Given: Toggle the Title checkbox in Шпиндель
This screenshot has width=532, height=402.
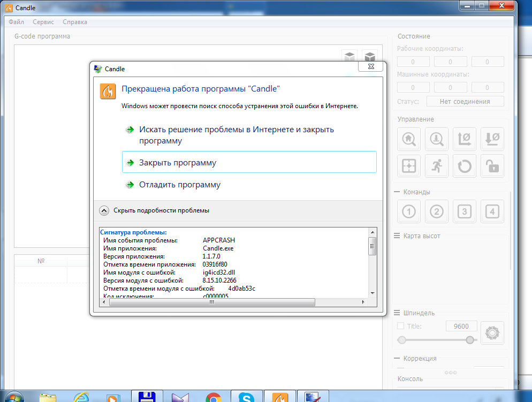Looking at the screenshot, I should (401, 326).
